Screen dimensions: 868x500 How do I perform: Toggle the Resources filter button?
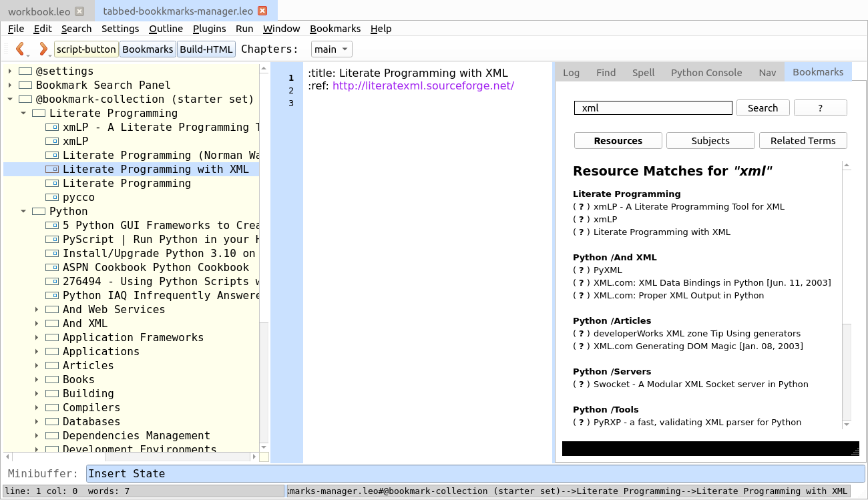(618, 141)
